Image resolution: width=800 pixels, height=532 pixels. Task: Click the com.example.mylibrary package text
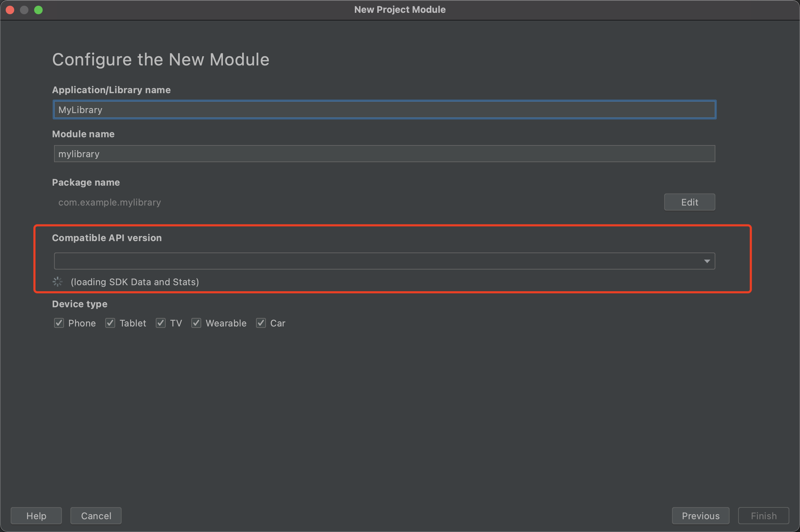click(x=110, y=202)
